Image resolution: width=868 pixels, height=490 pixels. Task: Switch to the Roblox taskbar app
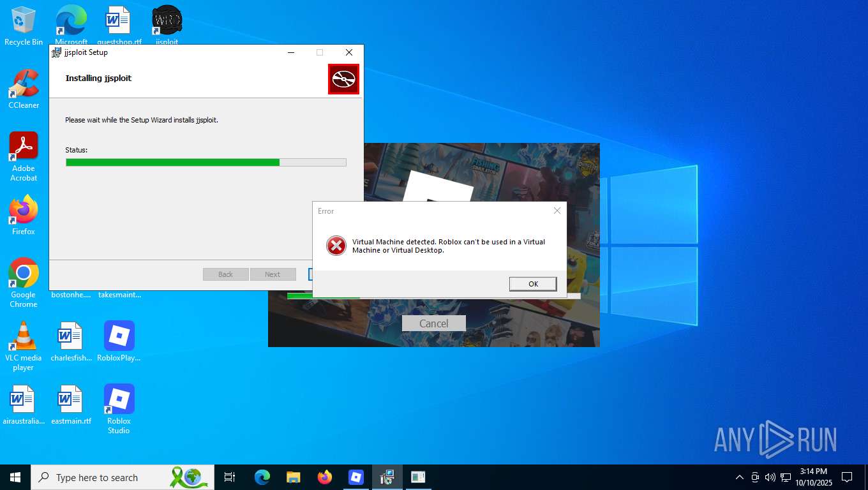tap(355, 477)
